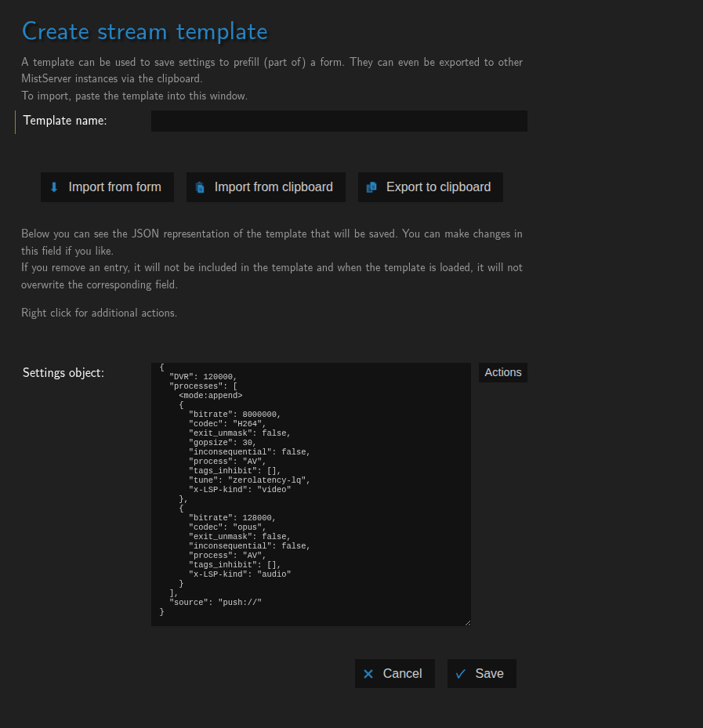This screenshot has width=703, height=728.
Task: Click the "gopsize": 30 line
Action: click(x=223, y=443)
